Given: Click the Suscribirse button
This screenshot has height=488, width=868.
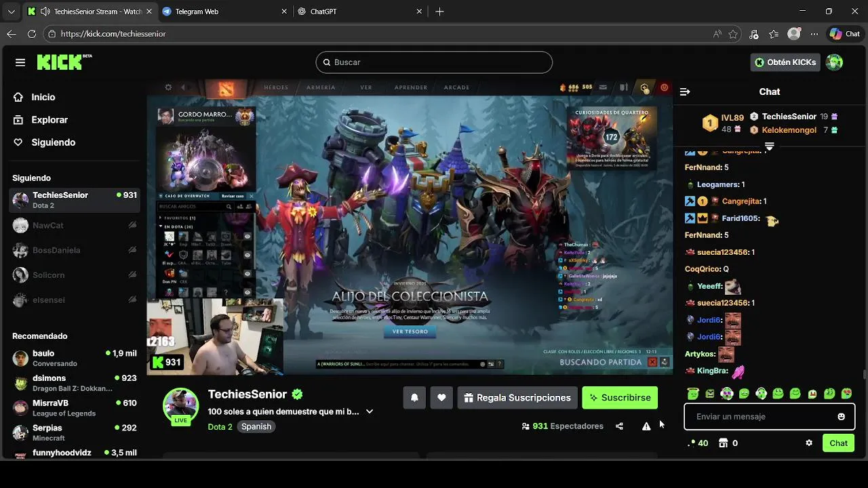Looking at the screenshot, I should click(620, 398).
